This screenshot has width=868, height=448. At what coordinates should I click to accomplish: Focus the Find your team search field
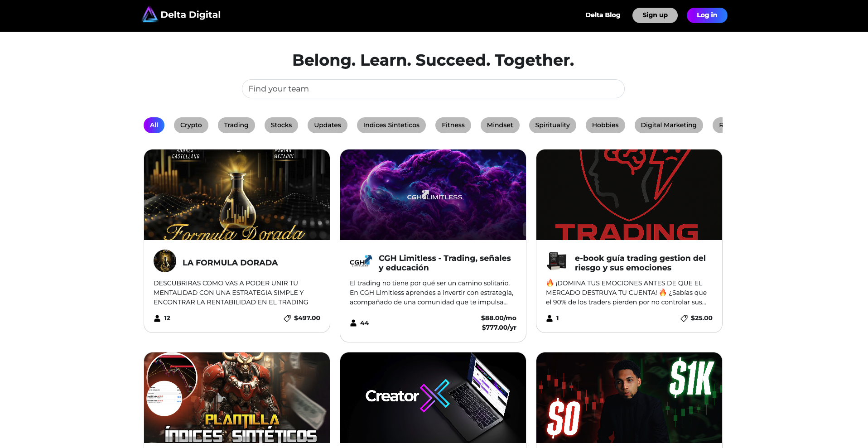click(x=433, y=89)
